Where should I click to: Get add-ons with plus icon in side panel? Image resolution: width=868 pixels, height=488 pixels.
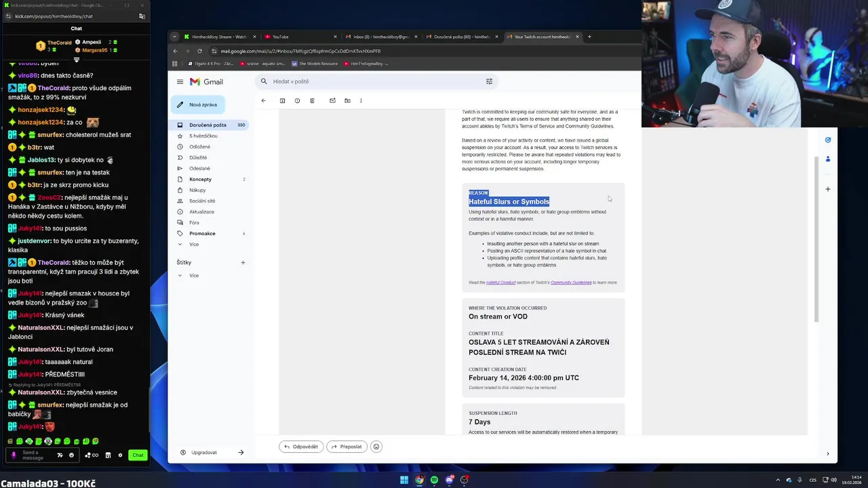(828, 189)
